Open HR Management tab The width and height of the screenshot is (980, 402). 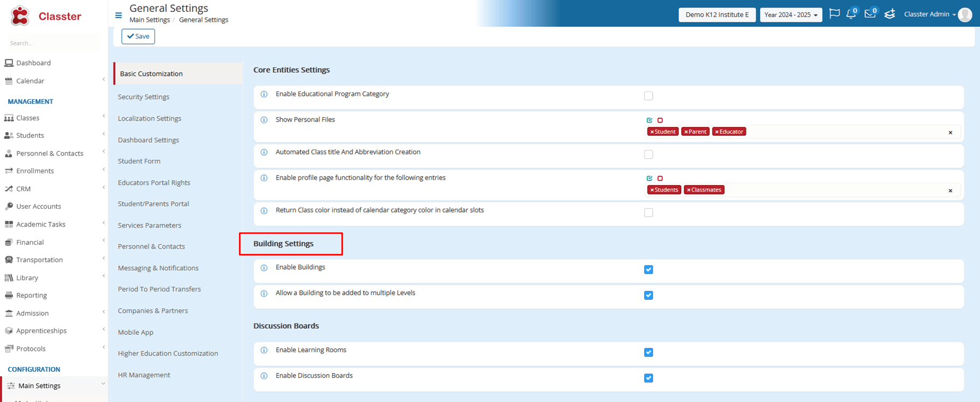point(144,375)
